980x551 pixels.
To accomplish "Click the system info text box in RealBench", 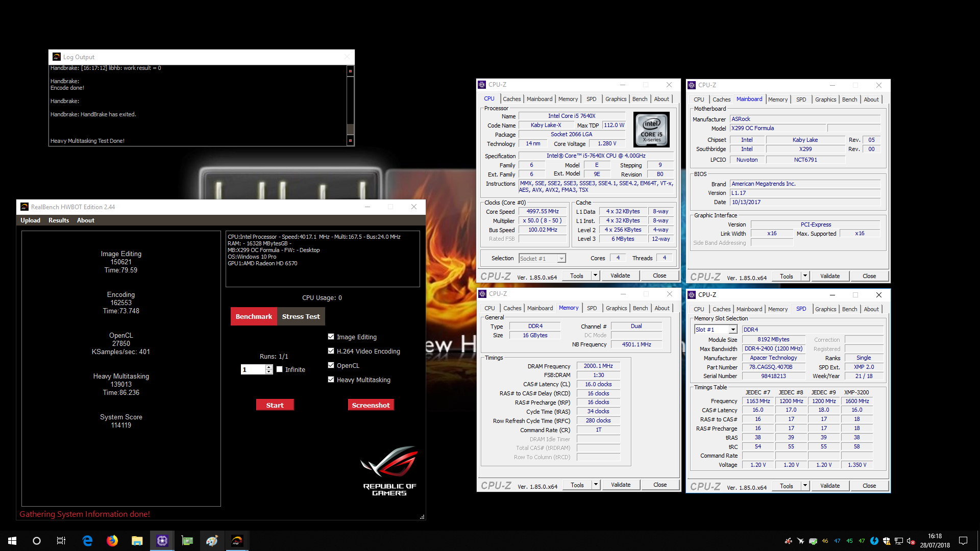I will click(x=323, y=259).
